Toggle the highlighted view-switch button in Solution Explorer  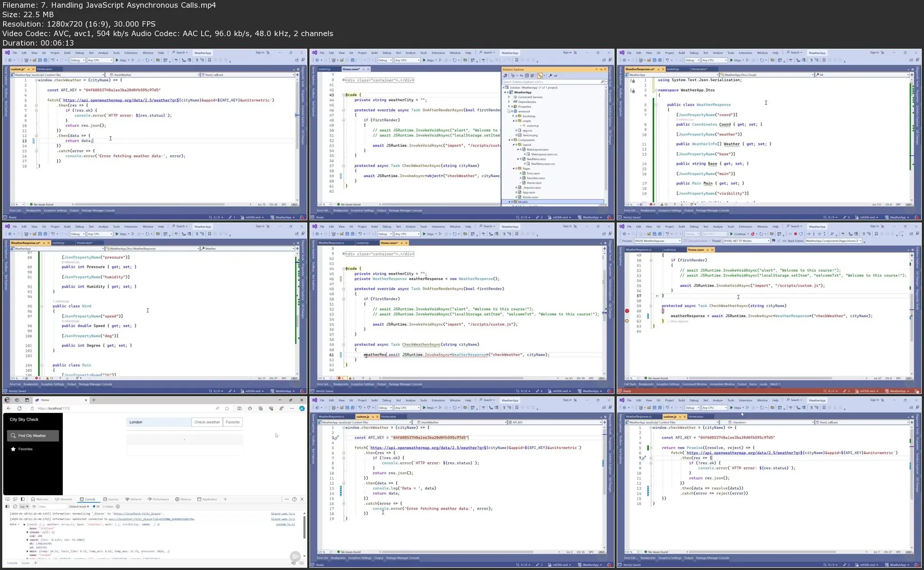coord(540,75)
